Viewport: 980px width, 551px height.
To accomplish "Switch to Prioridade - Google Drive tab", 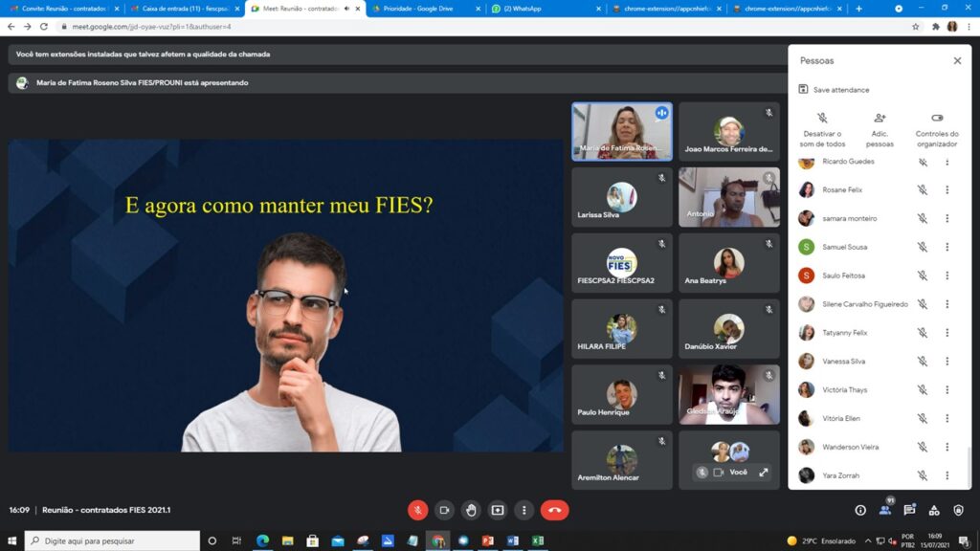I will tap(425, 9).
